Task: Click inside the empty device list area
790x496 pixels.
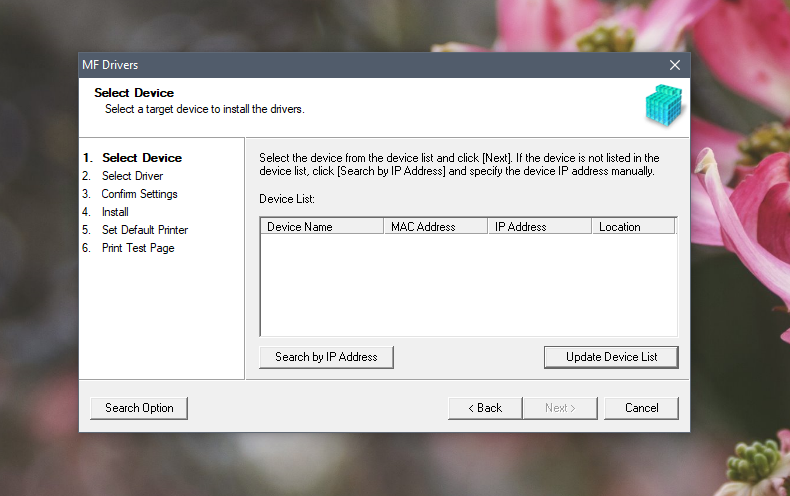Action: pyautogui.click(x=468, y=285)
